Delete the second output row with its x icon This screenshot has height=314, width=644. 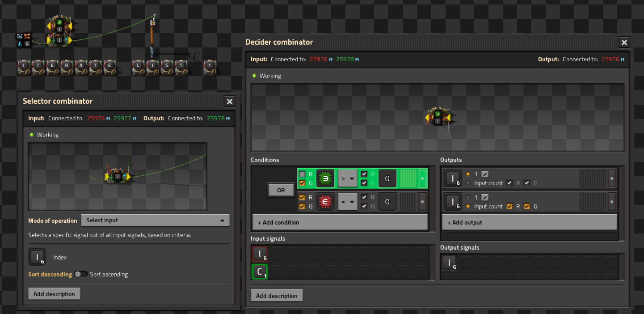point(612,202)
